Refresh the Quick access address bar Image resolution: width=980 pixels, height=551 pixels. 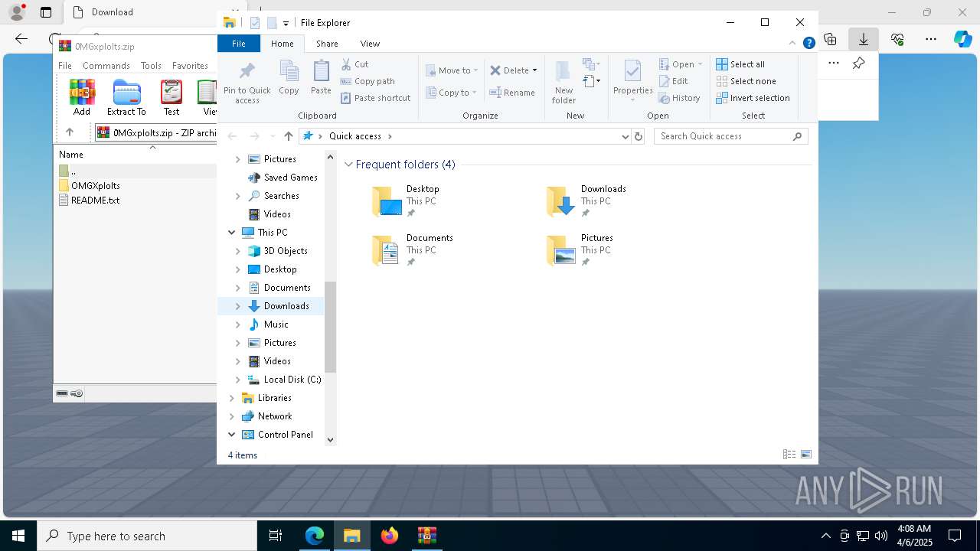coord(639,136)
